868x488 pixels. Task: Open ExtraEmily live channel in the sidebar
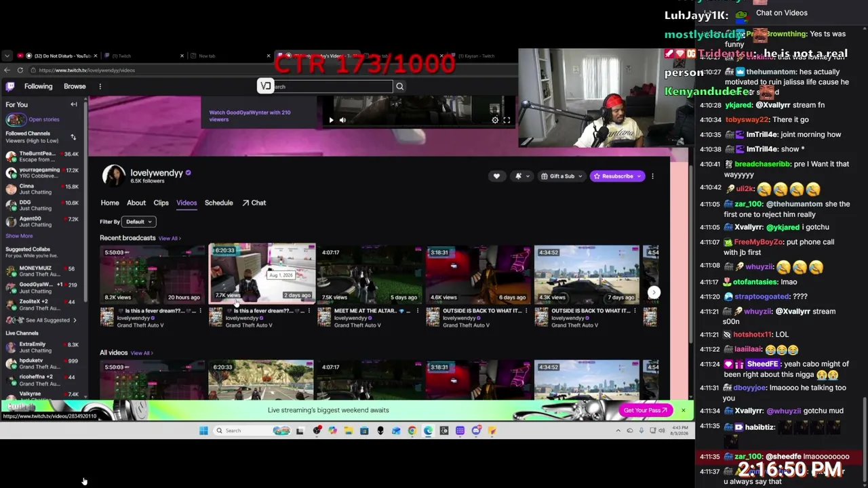tap(43, 347)
